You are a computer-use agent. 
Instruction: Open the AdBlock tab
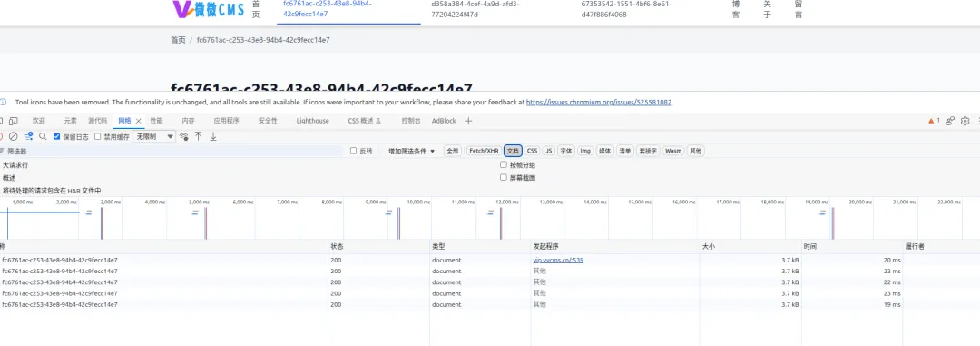444,121
